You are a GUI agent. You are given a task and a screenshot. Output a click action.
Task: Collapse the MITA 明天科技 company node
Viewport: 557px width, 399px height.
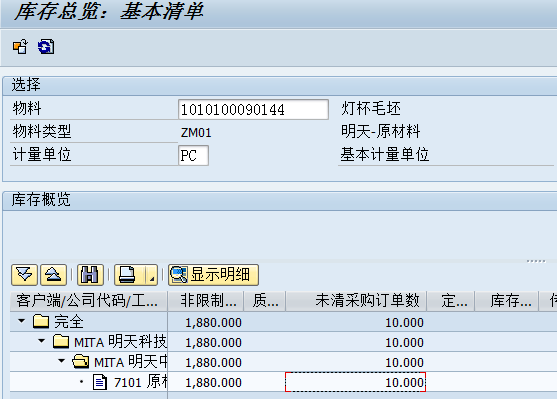pyautogui.click(x=42, y=341)
